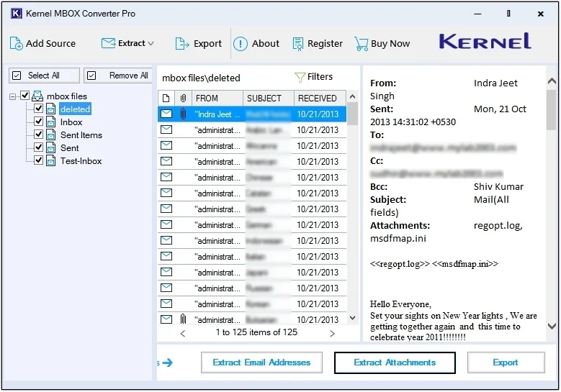Click preview pane scroll down arrow
561x392 pixels.
coord(552,327)
